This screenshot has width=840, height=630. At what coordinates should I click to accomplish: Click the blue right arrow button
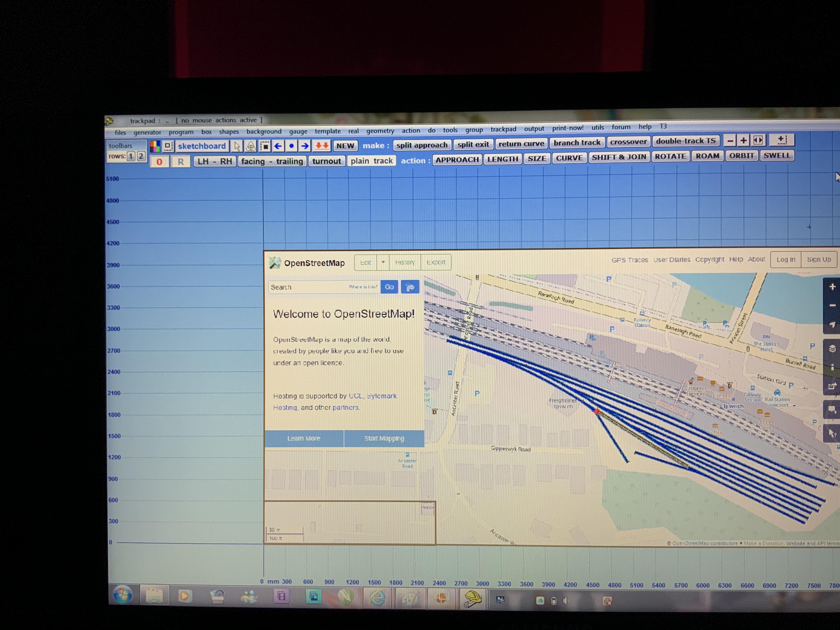click(305, 146)
